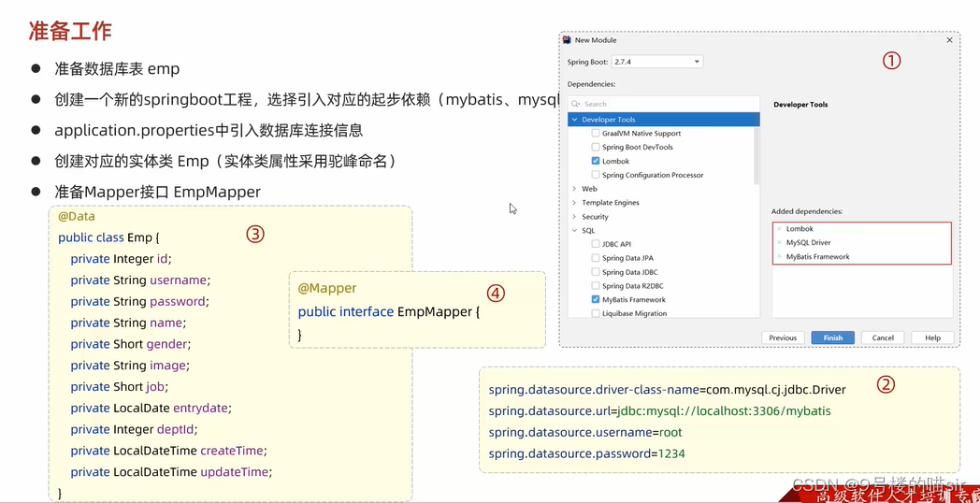Expand the Security dependency category
Viewport: 980px width, 503px height.
pyautogui.click(x=574, y=217)
